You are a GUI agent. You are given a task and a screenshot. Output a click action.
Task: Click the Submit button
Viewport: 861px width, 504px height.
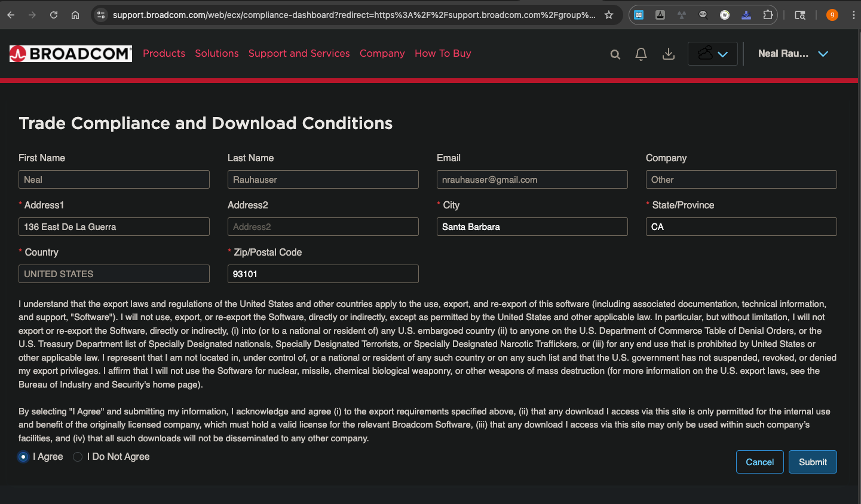pyautogui.click(x=813, y=462)
